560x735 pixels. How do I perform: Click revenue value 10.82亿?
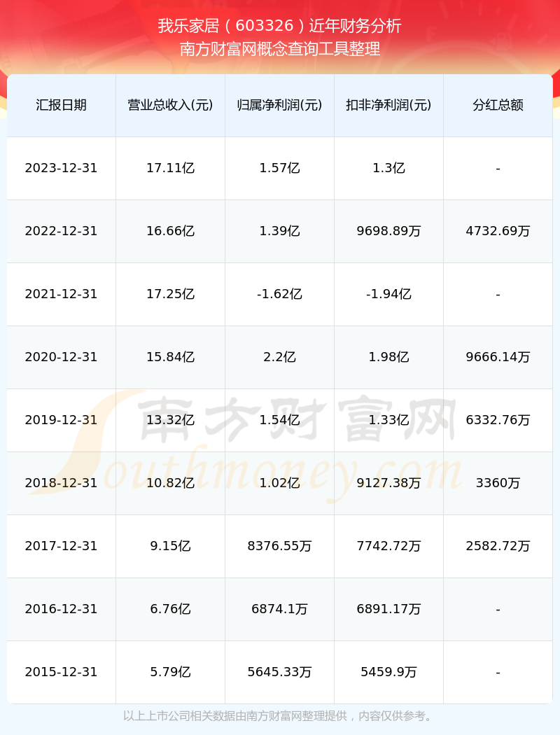(x=171, y=483)
